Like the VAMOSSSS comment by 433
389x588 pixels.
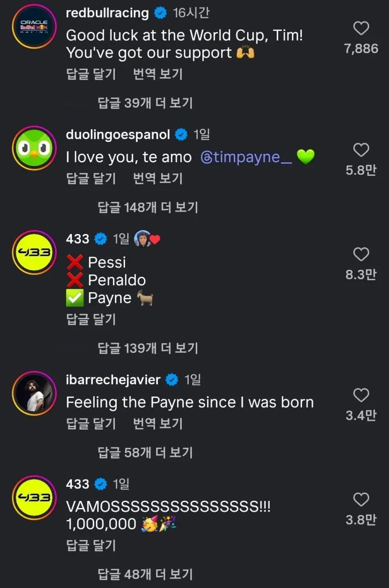pos(362,500)
